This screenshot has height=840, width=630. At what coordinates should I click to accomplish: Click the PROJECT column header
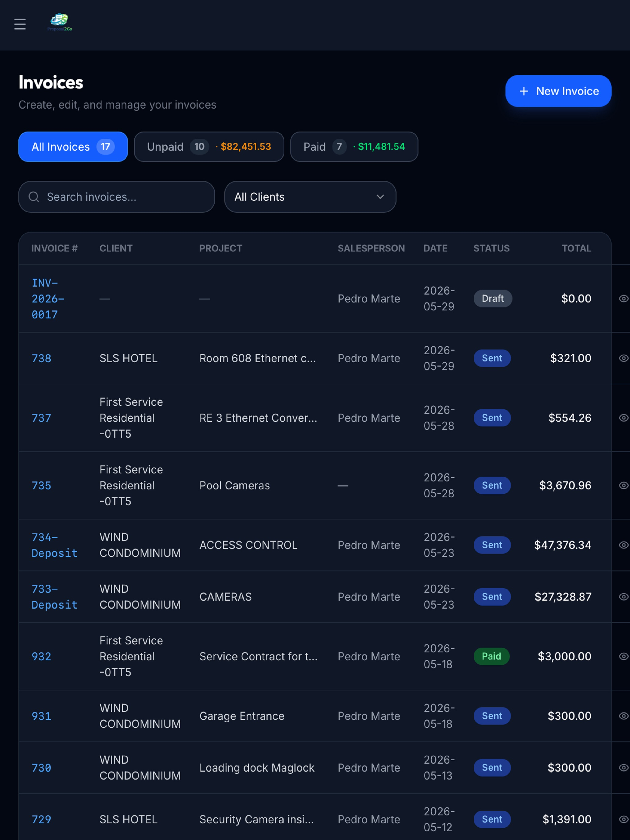[221, 248]
